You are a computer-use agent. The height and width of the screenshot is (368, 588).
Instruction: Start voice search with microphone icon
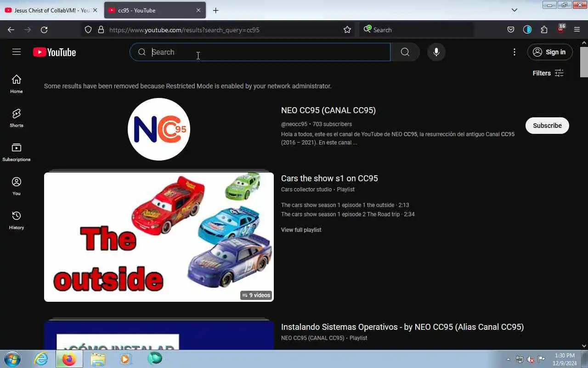pyautogui.click(x=436, y=52)
